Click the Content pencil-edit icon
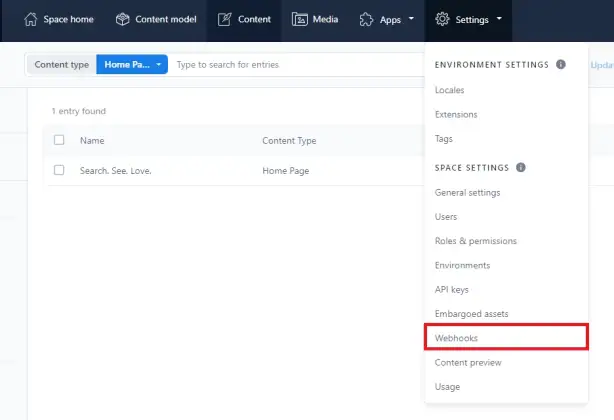The image size is (614, 420). [x=225, y=19]
